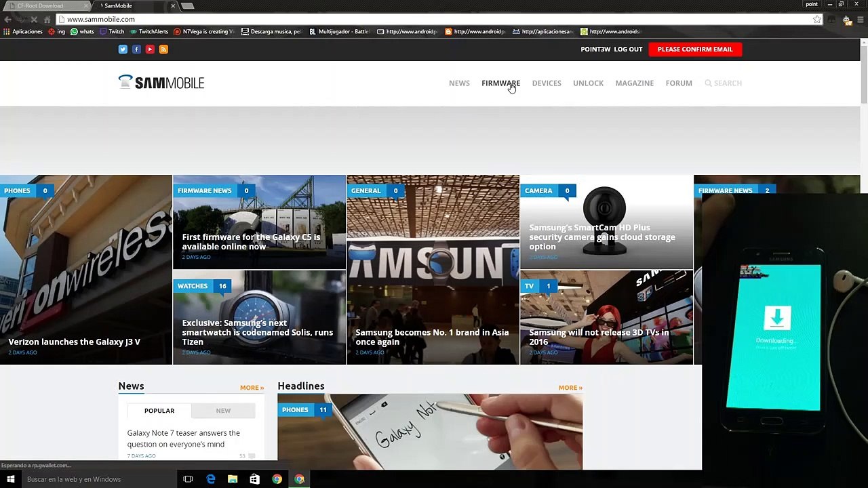The height and width of the screenshot is (488, 868).
Task: Open the 'Descarga musica' bookmark
Action: coord(271,31)
